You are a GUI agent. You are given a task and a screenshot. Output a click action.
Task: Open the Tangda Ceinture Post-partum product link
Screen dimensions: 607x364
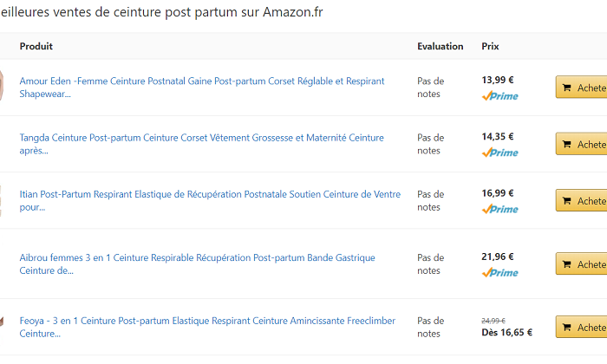coord(201,144)
